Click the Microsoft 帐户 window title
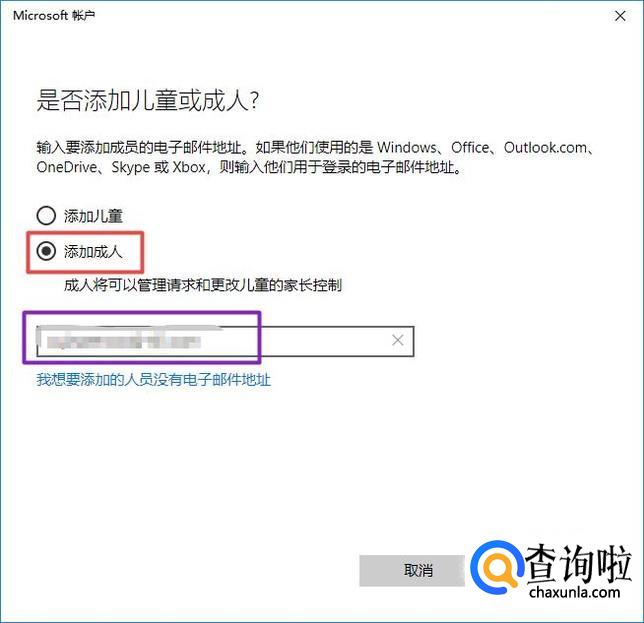The height and width of the screenshot is (623, 644). click(x=54, y=16)
